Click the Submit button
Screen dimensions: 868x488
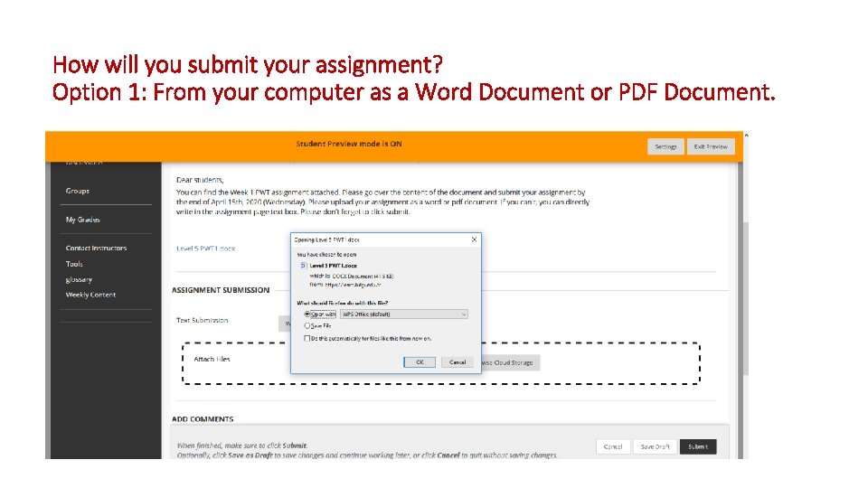pyautogui.click(x=697, y=446)
